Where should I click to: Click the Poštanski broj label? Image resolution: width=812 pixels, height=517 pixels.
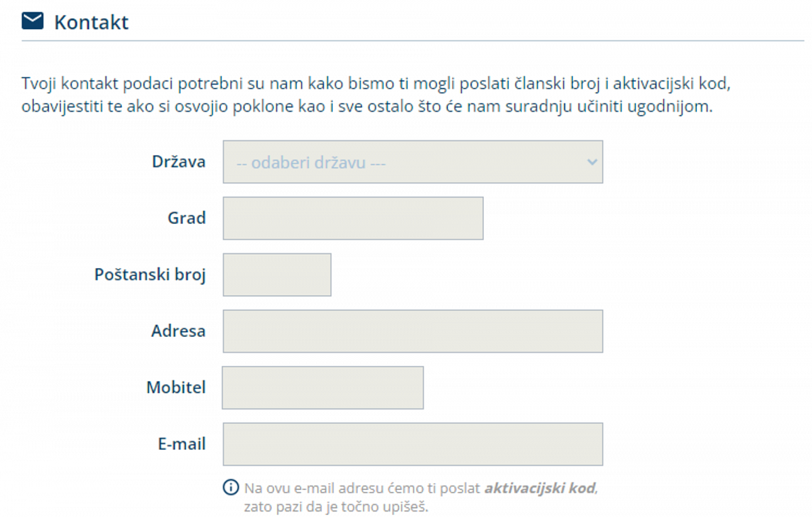click(x=150, y=275)
